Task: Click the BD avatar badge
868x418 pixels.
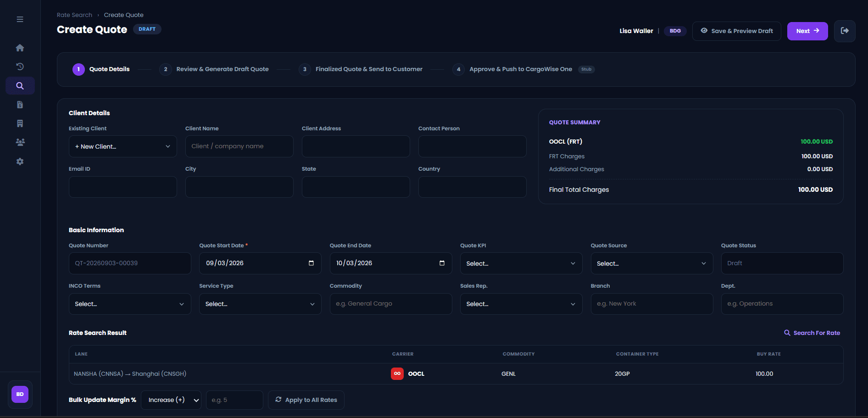Action: pyautogui.click(x=20, y=394)
